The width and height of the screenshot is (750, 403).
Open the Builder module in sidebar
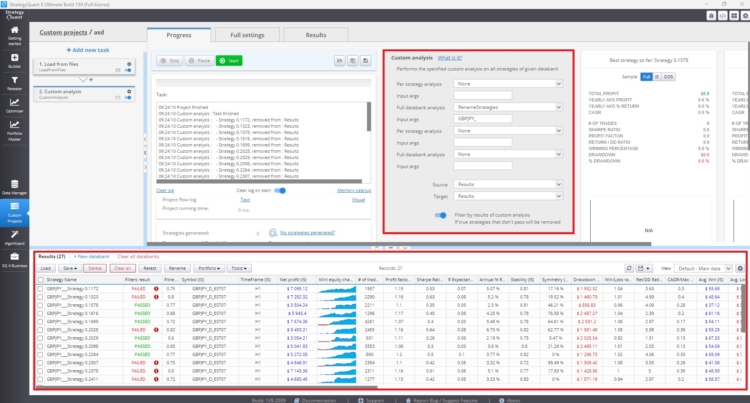point(14,61)
